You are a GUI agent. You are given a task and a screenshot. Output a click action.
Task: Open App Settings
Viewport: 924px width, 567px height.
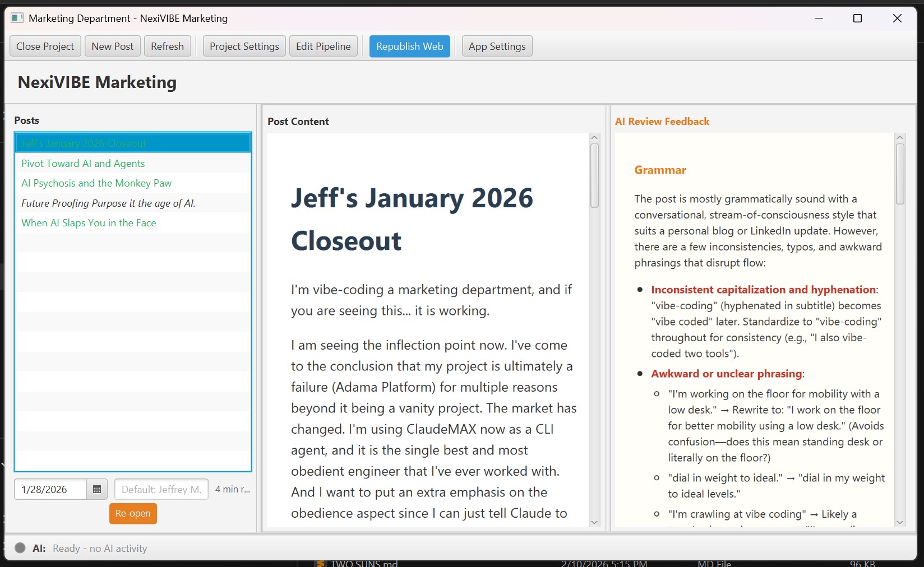pos(496,46)
